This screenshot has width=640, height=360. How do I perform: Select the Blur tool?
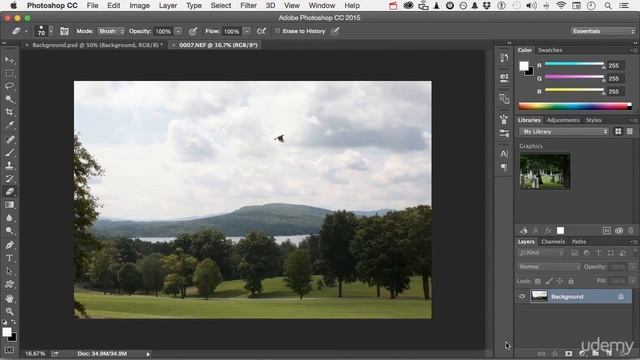click(9, 218)
